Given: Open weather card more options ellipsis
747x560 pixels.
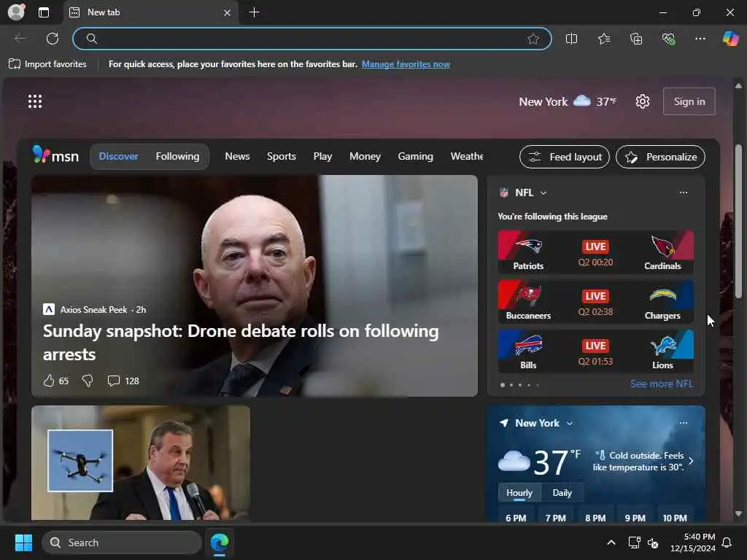Looking at the screenshot, I should click(x=683, y=423).
